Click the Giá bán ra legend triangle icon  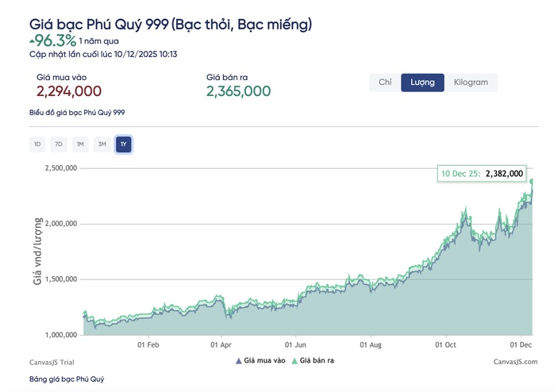[294, 361]
